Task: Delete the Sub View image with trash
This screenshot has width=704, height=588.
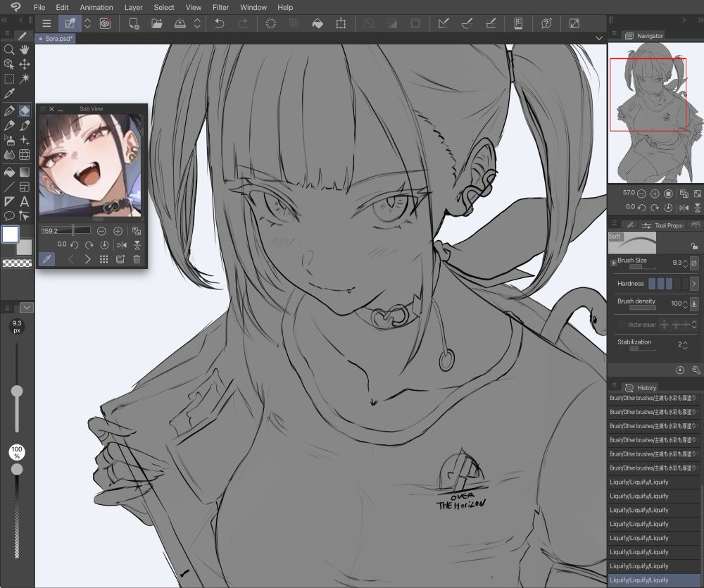Action: click(x=137, y=259)
